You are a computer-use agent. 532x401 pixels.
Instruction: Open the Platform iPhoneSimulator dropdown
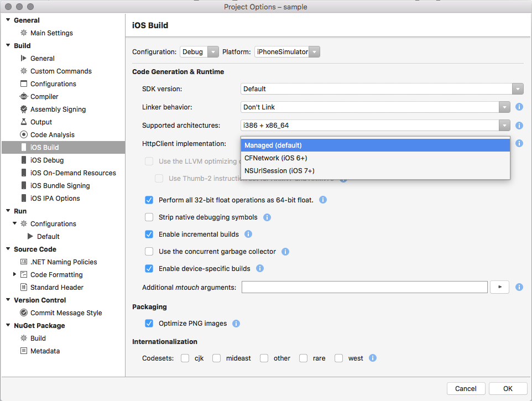tap(287, 52)
